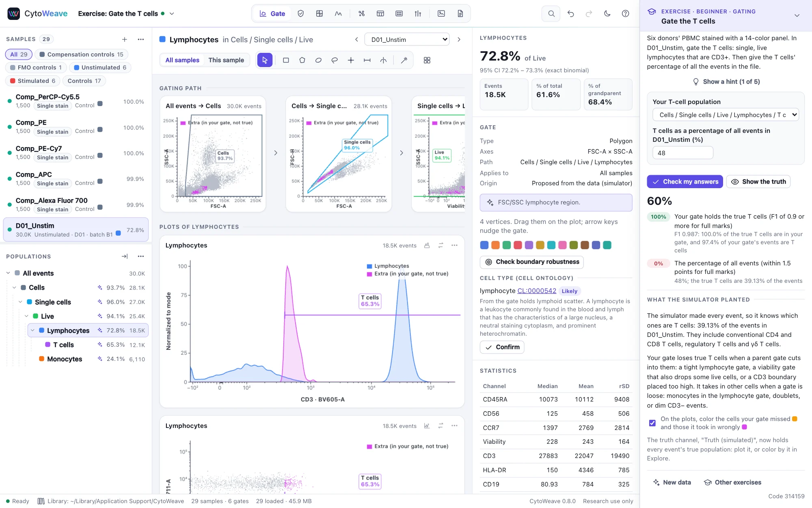Toggle dark mode moon icon
The width and height of the screenshot is (812, 508).
[607, 13]
